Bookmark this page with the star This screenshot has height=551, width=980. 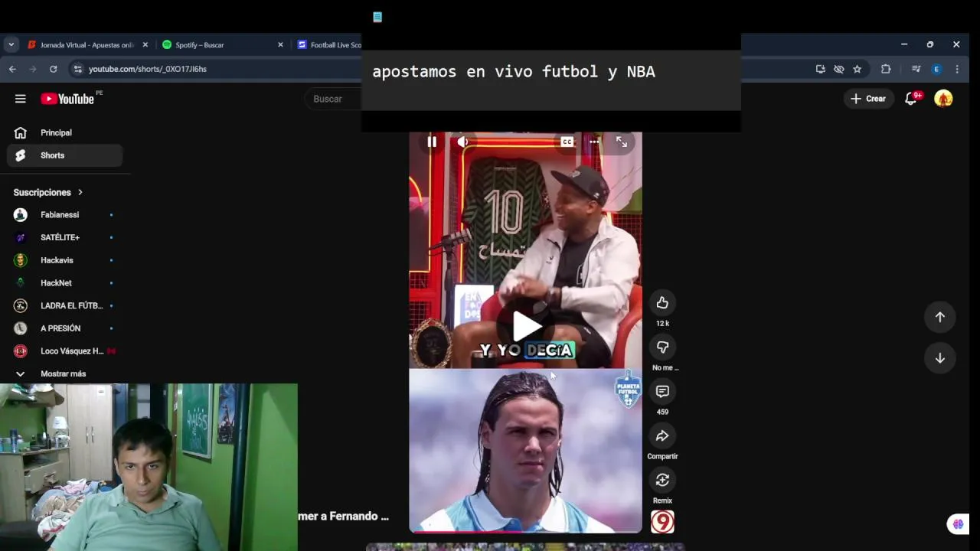click(857, 69)
